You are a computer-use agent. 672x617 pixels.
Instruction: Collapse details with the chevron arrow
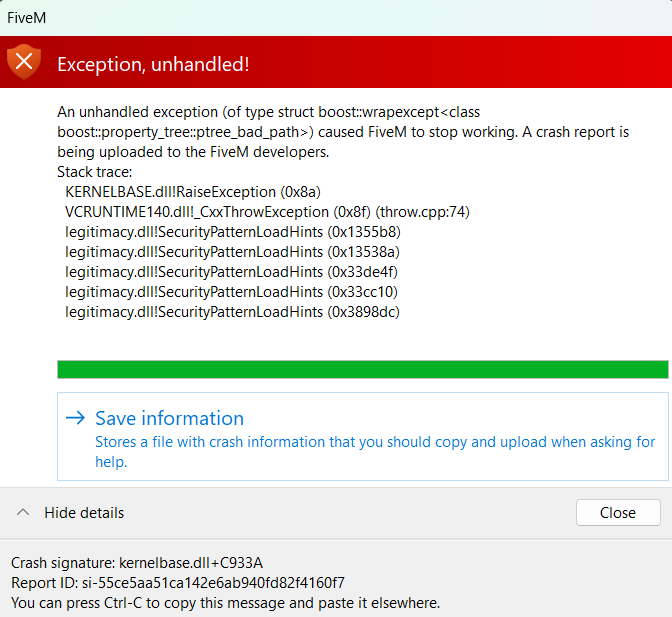coord(23,512)
